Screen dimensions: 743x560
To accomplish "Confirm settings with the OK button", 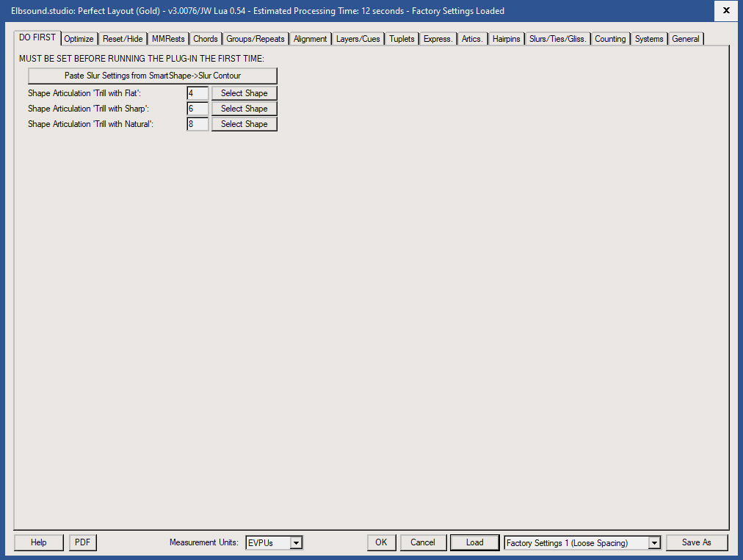I will 381,542.
